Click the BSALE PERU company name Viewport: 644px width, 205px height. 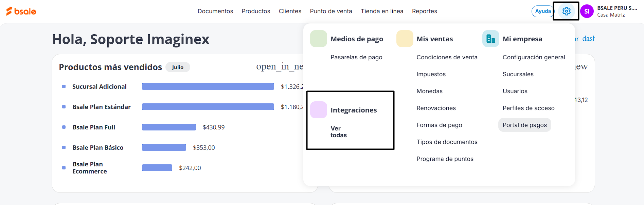coord(617,8)
